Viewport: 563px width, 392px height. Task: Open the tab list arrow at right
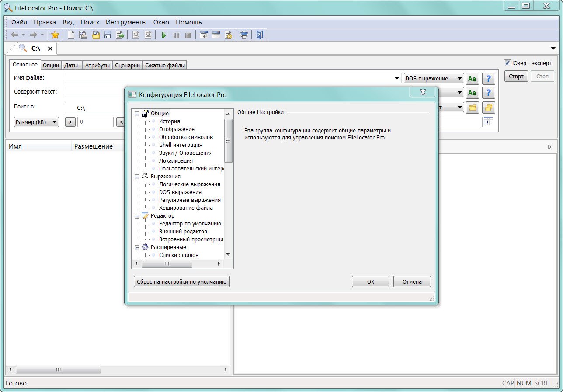pyautogui.click(x=553, y=48)
